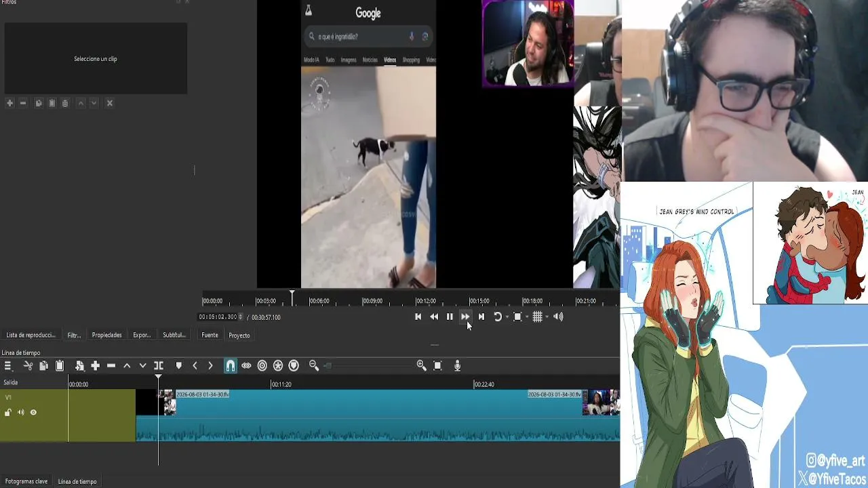
Task: Toggle ripple markers shield icon
Action: pyautogui.click(x=294, y=365)
